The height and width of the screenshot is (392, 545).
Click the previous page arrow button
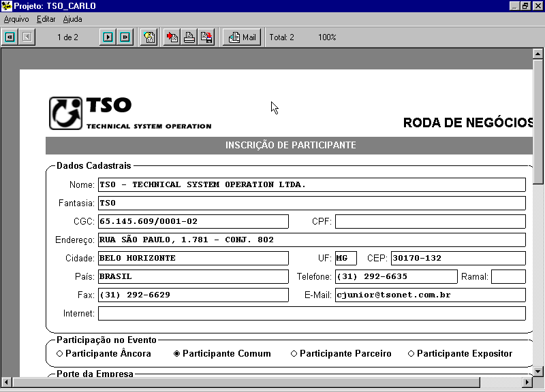click(x=27, y=37)
